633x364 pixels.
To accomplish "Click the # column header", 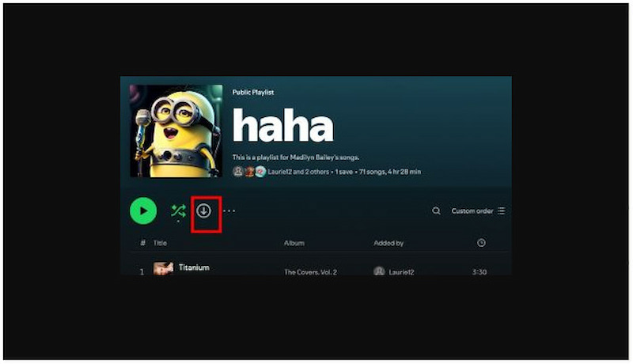I will tap(142, 242).
